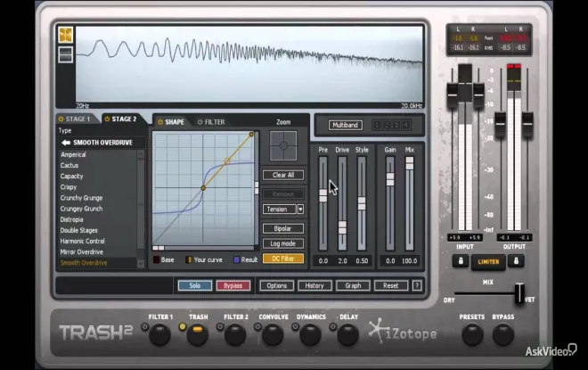This screenshot has height=370, width=588.
Task: Select Crungey Grunch distortion type
Action: tap(81, 209)
